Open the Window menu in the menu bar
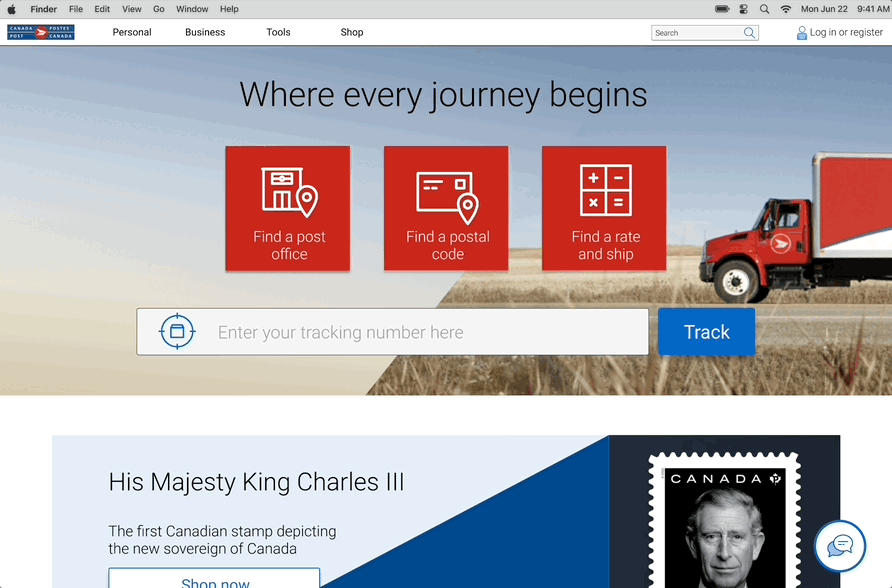The width and height of the screenshot is (892, 588). tap(192, 9)
